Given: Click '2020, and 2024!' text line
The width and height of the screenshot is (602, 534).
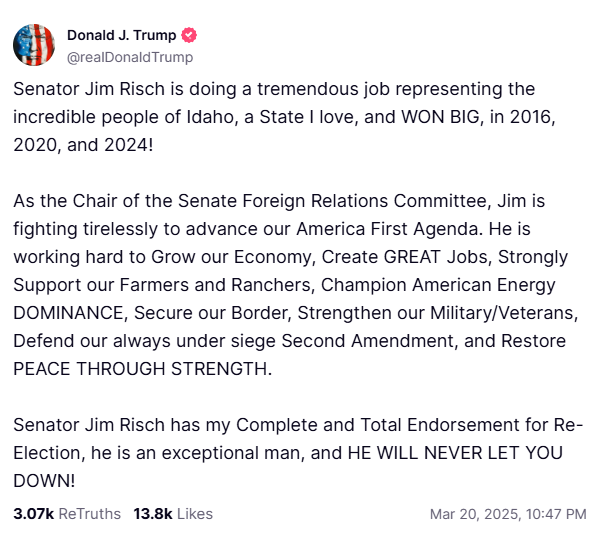Looking at the screenshot, I should [83, 145].
